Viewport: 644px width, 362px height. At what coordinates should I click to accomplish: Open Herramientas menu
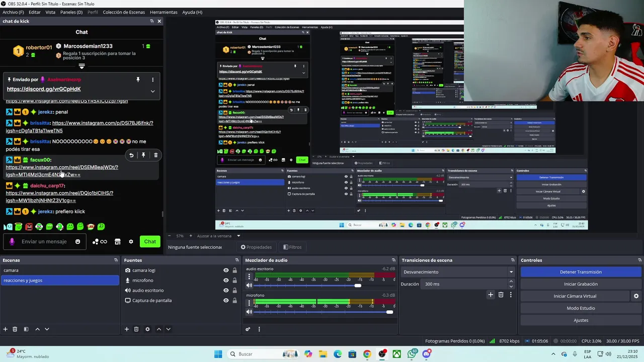click(x=164, y=12)
